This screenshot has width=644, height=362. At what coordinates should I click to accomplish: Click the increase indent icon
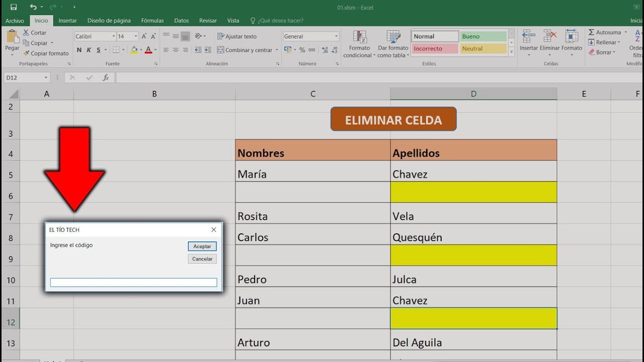(x=207, y=50)
